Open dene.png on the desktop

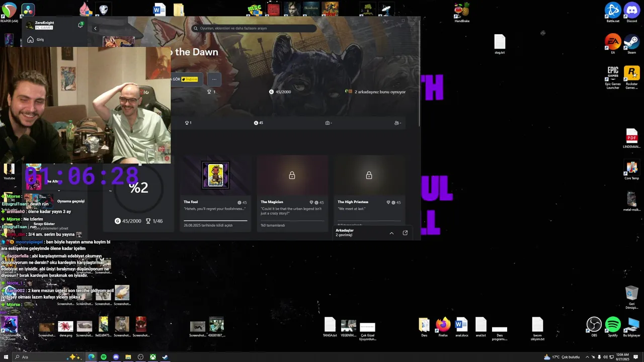65,328
